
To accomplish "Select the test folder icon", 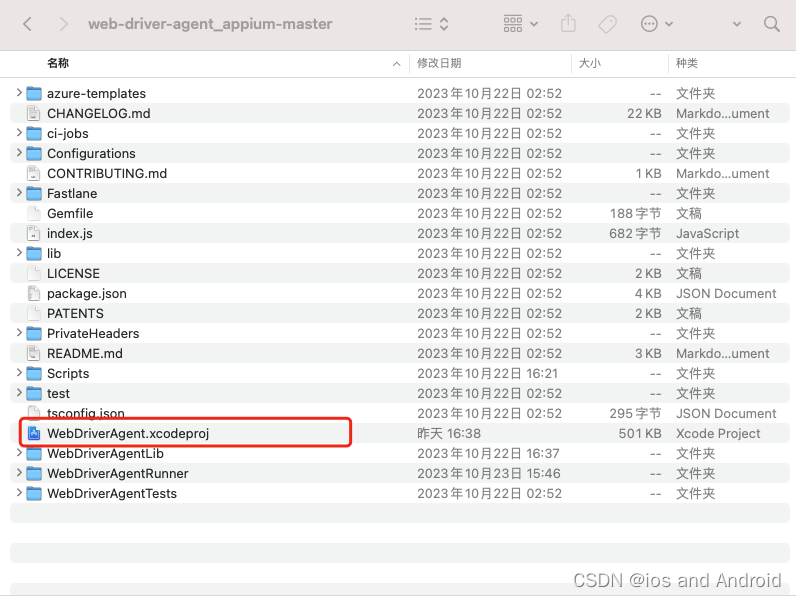I will [x=34, y=393].
